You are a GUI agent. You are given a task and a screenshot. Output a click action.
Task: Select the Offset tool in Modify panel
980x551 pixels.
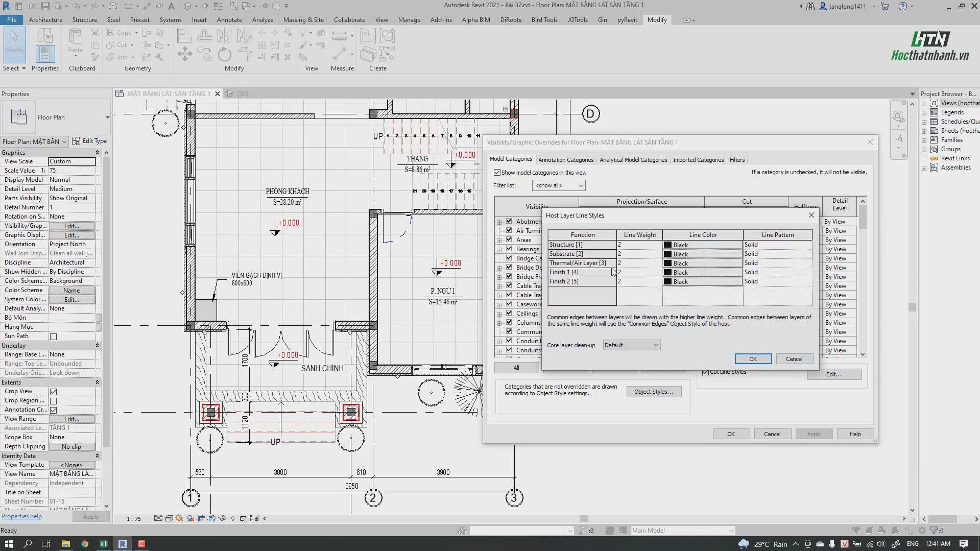pos(204,36)
